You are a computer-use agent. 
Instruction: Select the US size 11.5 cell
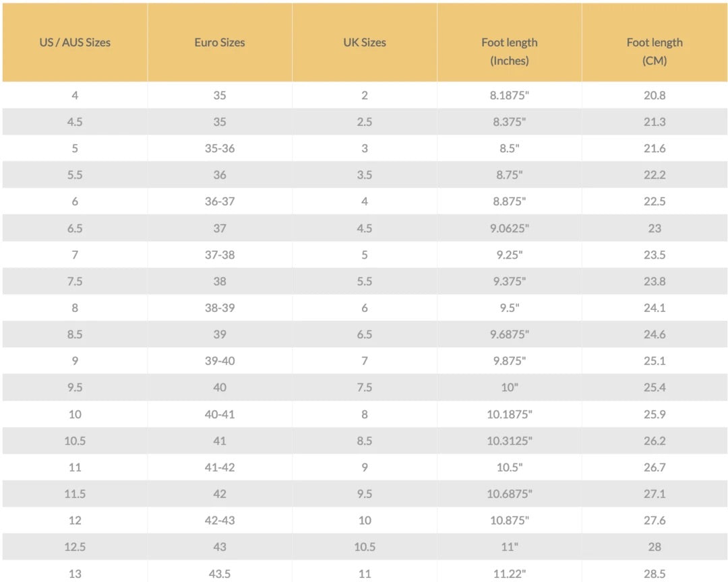[x=75, y=494]
